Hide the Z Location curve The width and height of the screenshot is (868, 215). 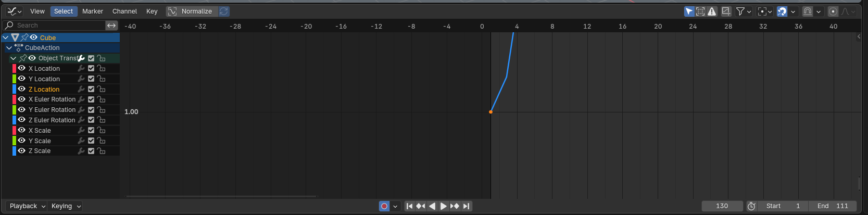coord(22,89)
